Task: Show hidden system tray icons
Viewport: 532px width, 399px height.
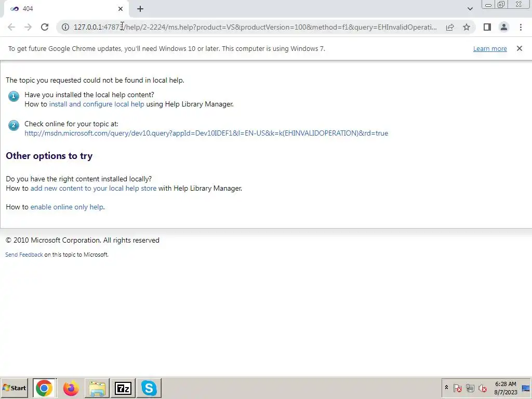Action: coord(446,388)
